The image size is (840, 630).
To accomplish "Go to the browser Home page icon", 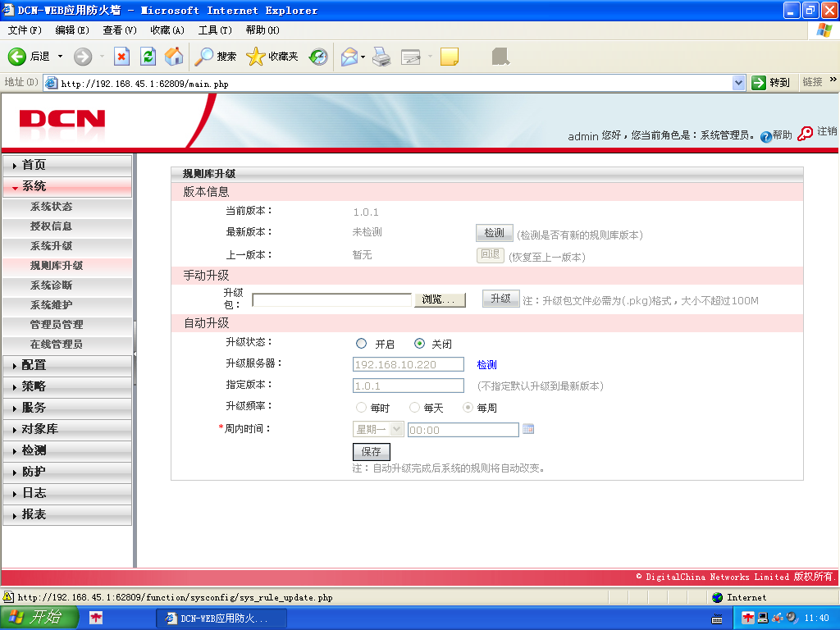I will [x=174, y=57].
